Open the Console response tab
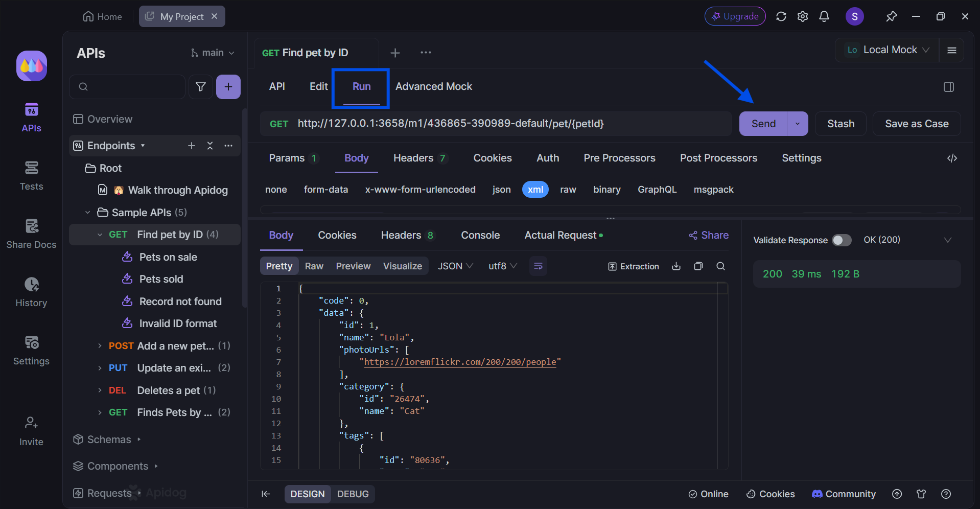Viewport: 980px width, 509px height. 480,235
